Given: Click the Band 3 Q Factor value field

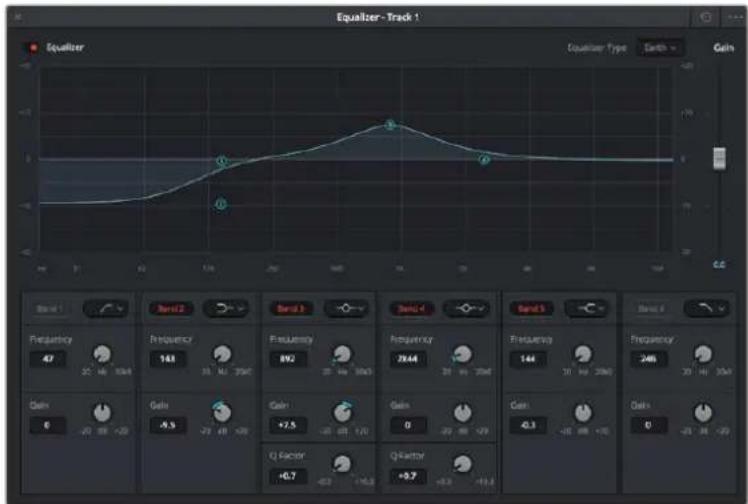Looking at the screenshot, I should (x=288, y=476).
